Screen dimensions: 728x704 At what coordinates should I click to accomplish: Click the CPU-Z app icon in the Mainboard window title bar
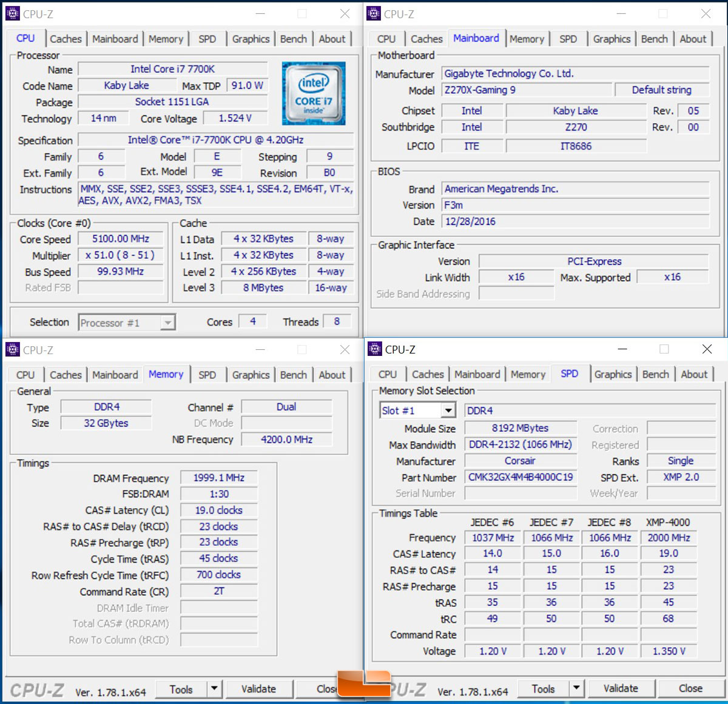click(x=374, y=13)
